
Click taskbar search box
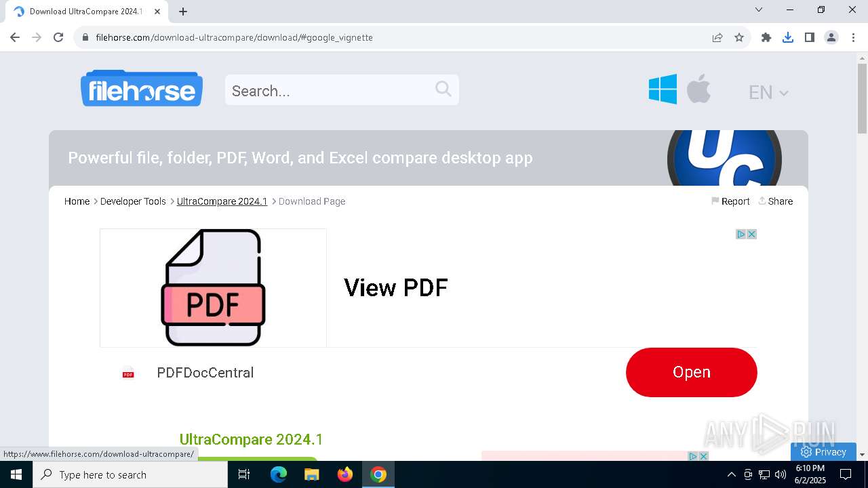[130, 474]
